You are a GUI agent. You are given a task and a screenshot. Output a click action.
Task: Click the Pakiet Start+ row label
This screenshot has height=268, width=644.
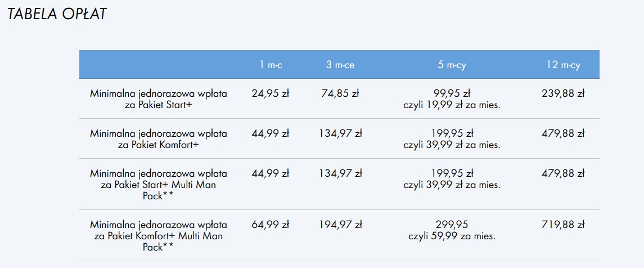(158, 99)
